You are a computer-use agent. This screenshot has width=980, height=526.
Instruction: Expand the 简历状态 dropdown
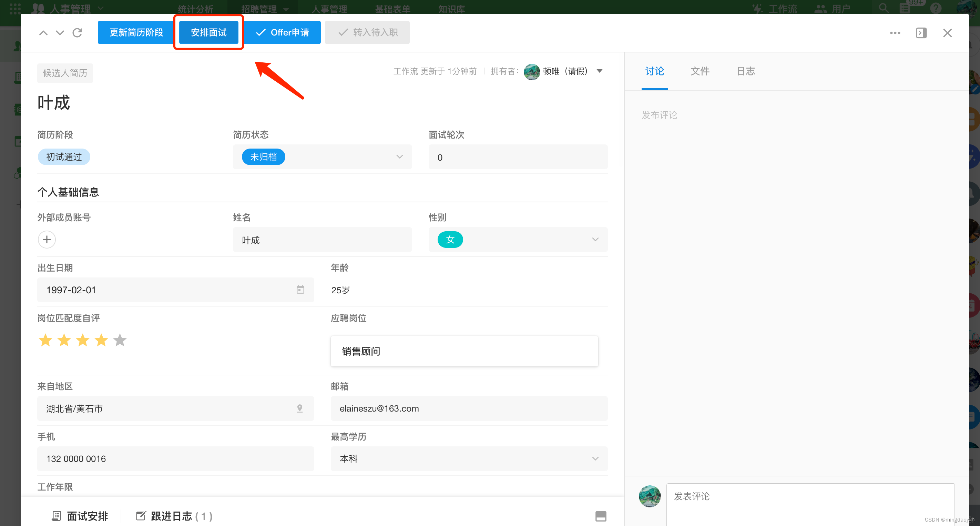[399, 157]
